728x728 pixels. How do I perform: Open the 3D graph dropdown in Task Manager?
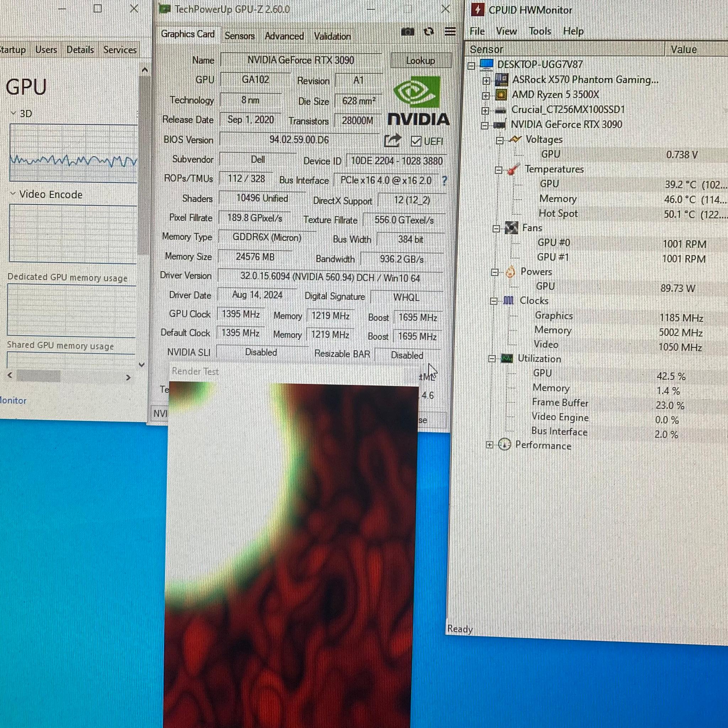coord(13,113)
